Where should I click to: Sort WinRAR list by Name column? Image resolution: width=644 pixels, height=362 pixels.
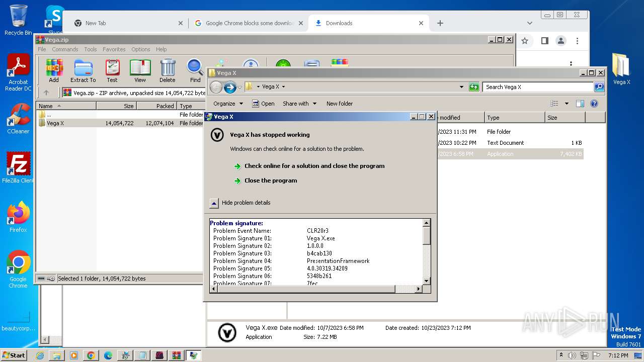pyautogui.click(x=66, y=106)
